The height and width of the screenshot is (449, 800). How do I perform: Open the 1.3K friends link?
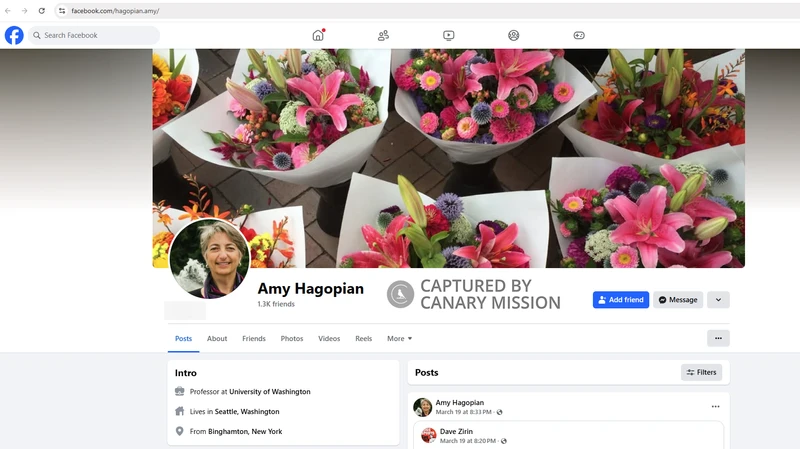276,304
